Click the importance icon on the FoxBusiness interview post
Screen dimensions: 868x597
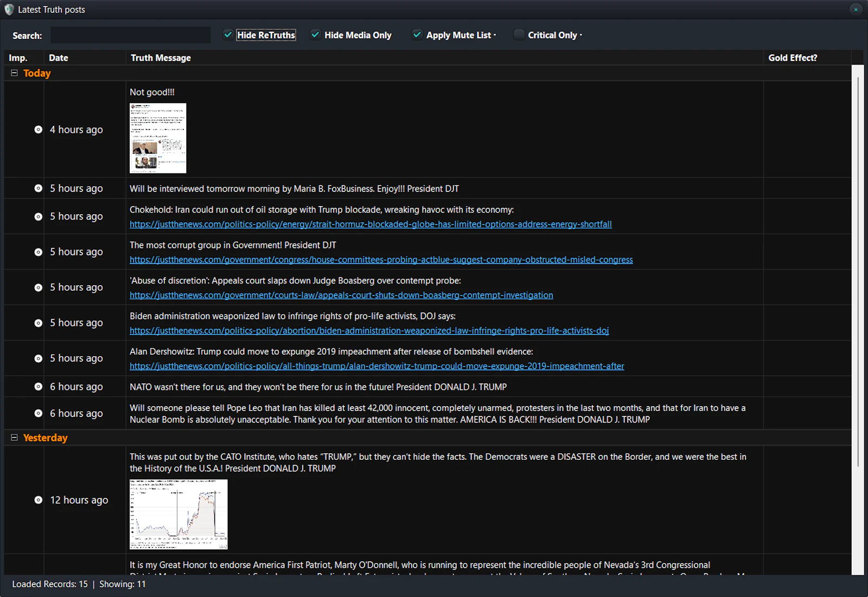[38, 188]
